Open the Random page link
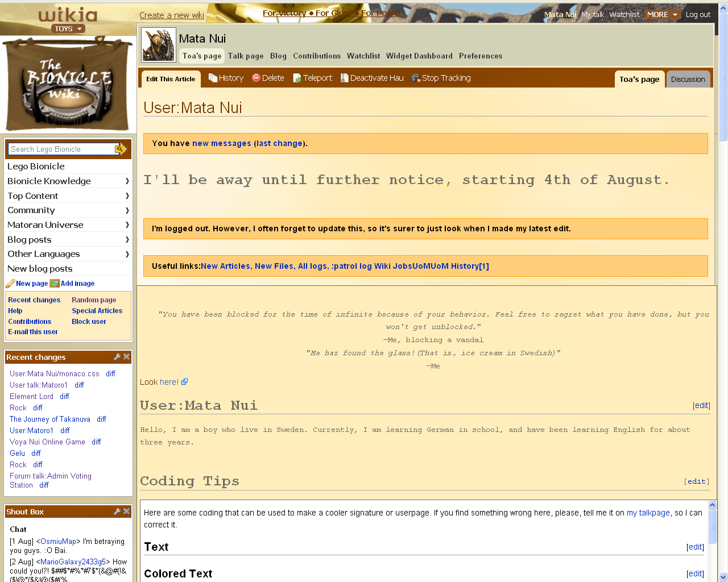 point(94,300)
